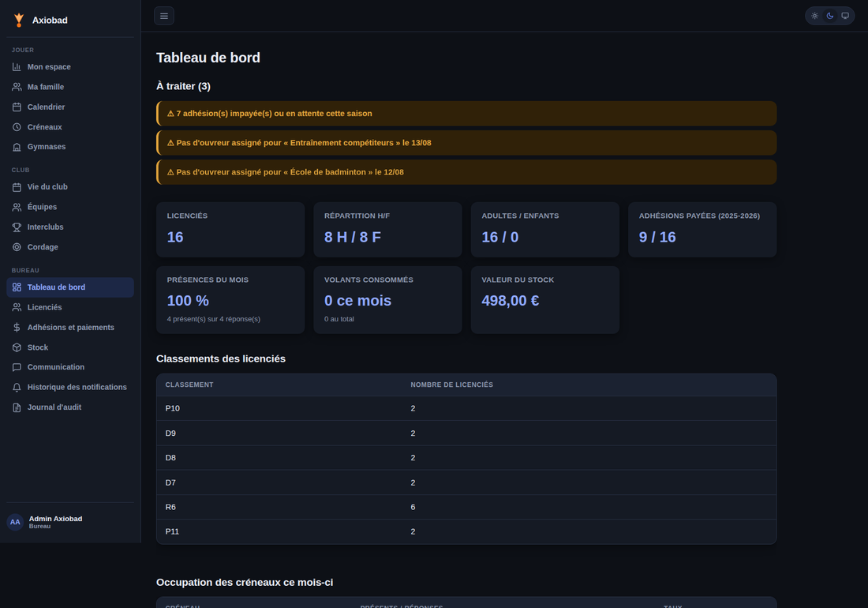Click the Mon espace chart icon
868x608 pixels.
(x=17, y=67)
